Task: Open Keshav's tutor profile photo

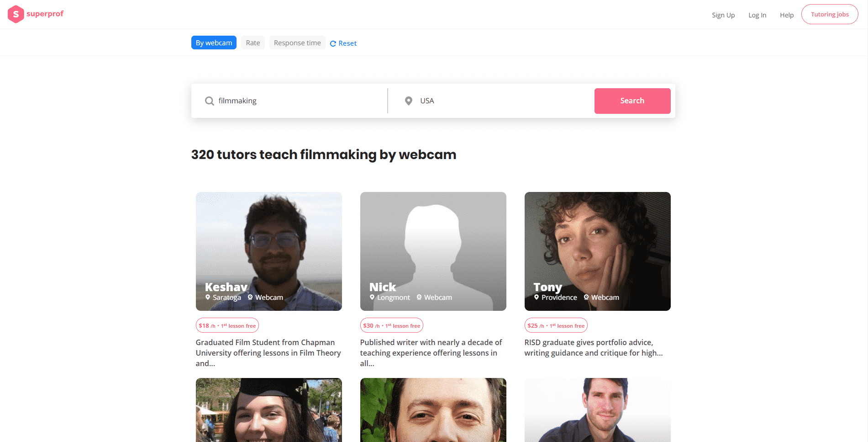Action: [269, 251]
